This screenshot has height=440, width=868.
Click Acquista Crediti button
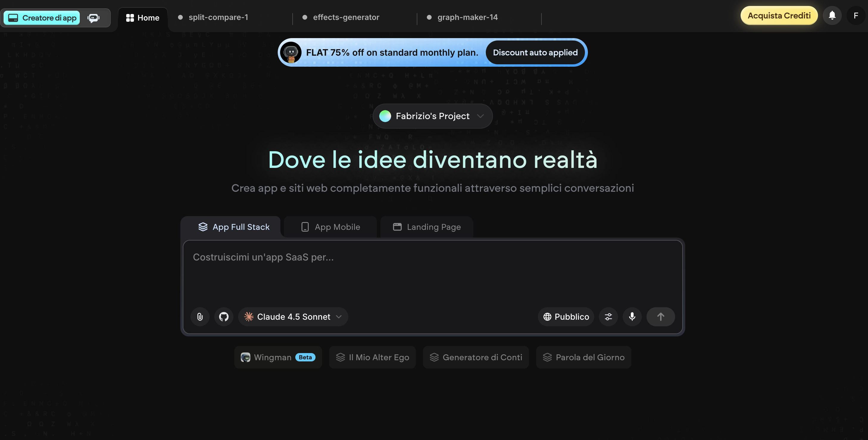point(779,15)
